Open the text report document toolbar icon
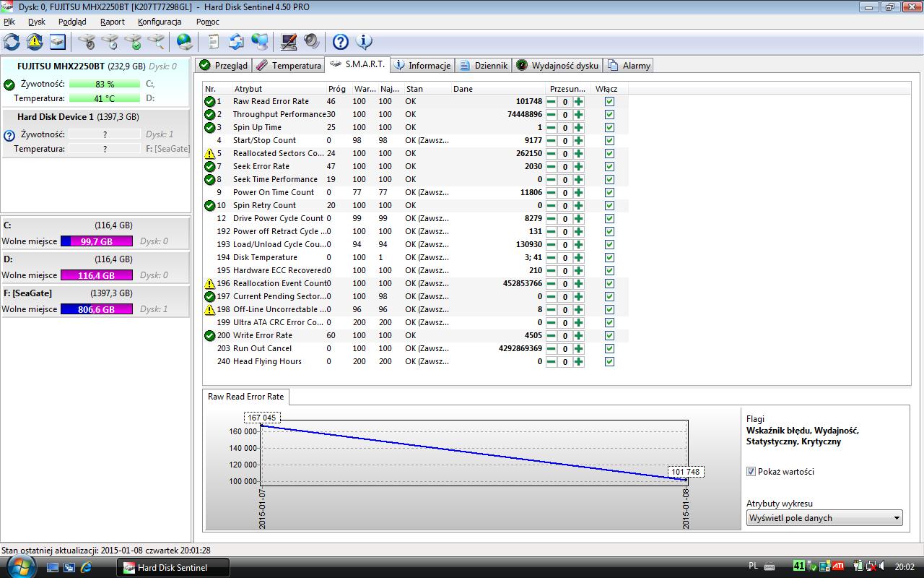924x578 pixels. click(x=214, y=42)
